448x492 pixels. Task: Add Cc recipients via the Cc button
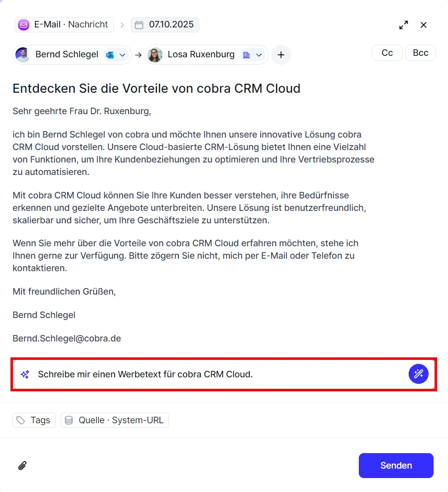387,52
